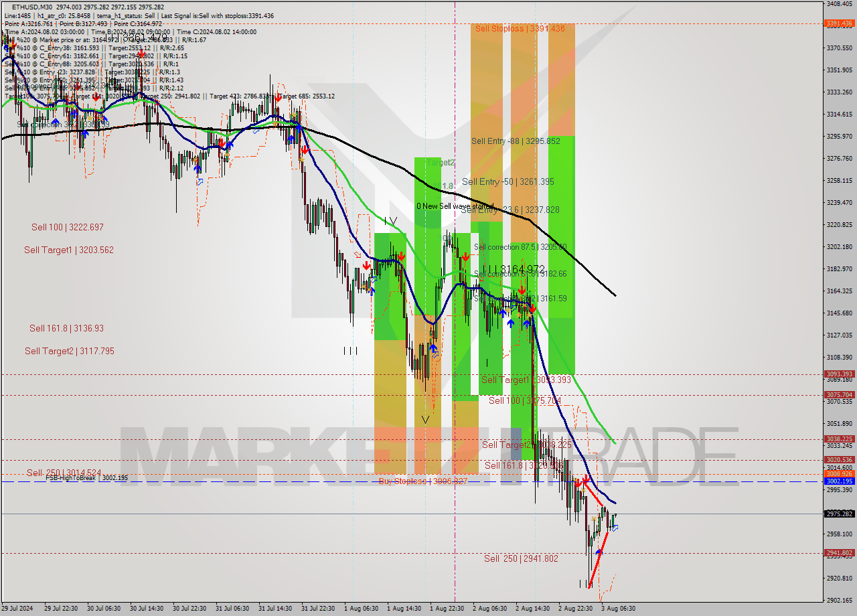857x616 pixels.
Task: Click the '1 Aug 06:30' time axis label
Action: pyautogui.click(x=360, y=609)
